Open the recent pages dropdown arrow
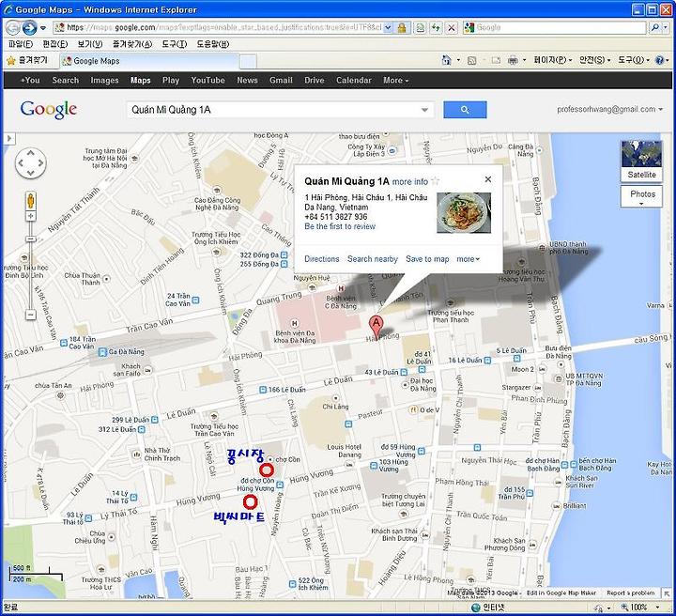 43,28
